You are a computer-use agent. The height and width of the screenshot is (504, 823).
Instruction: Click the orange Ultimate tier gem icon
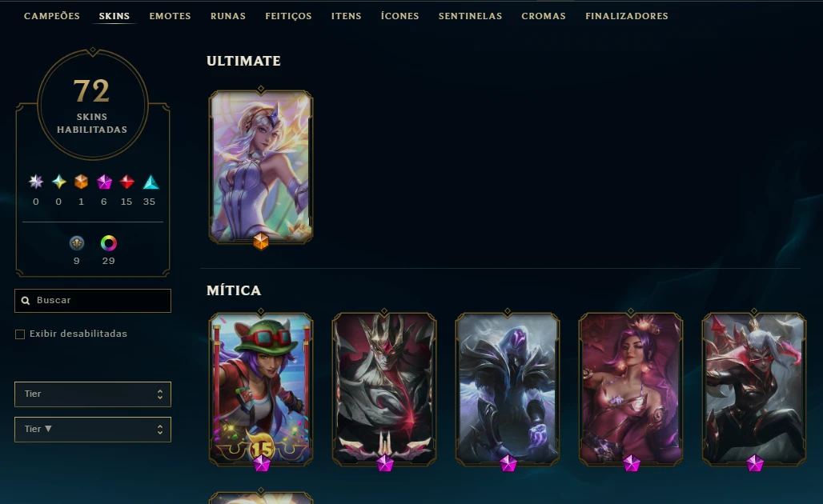(x=81, y=182)
